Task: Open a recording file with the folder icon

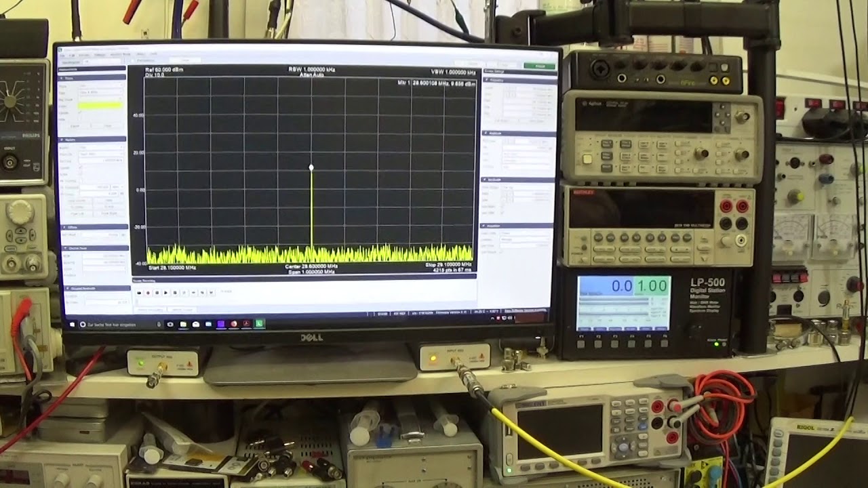Action: tap(139, 293)
